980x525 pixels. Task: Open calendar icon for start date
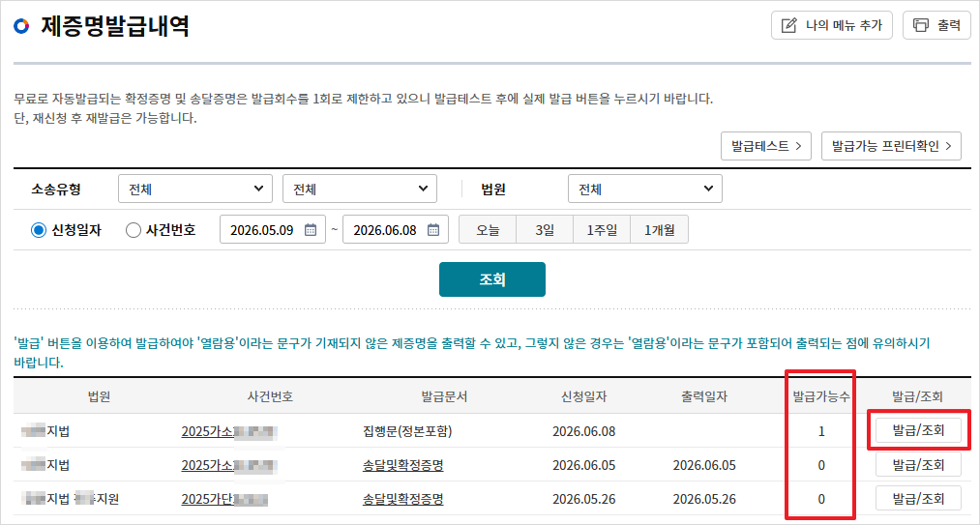311,230
